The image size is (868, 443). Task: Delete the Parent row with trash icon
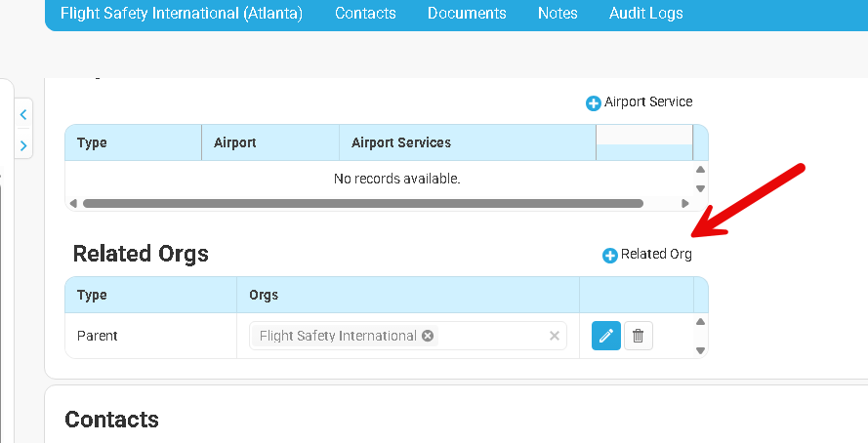tap(639, 336)
